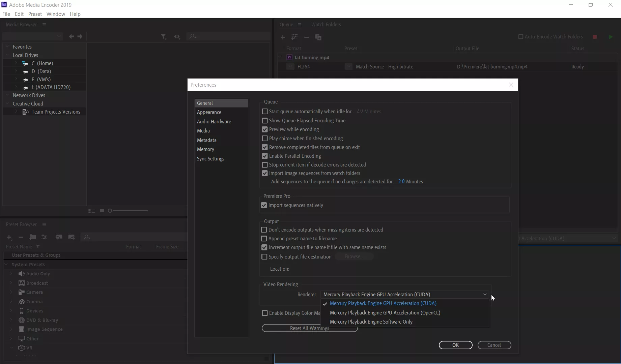621x364 pixels.
Task: Click the Add Output icon in Queue toolbar
Action: [294, 37]
